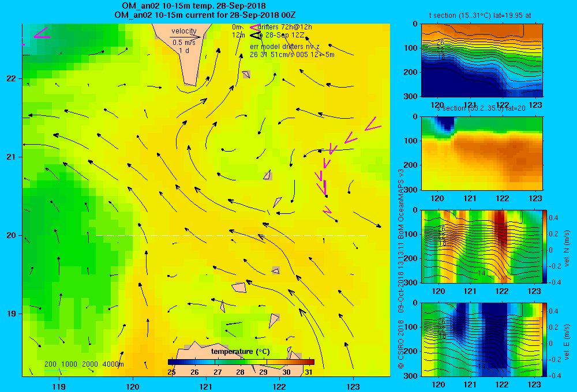Click the 'temperature (°C)' colorbar label
577x392 pixels.
pos(240,352)
